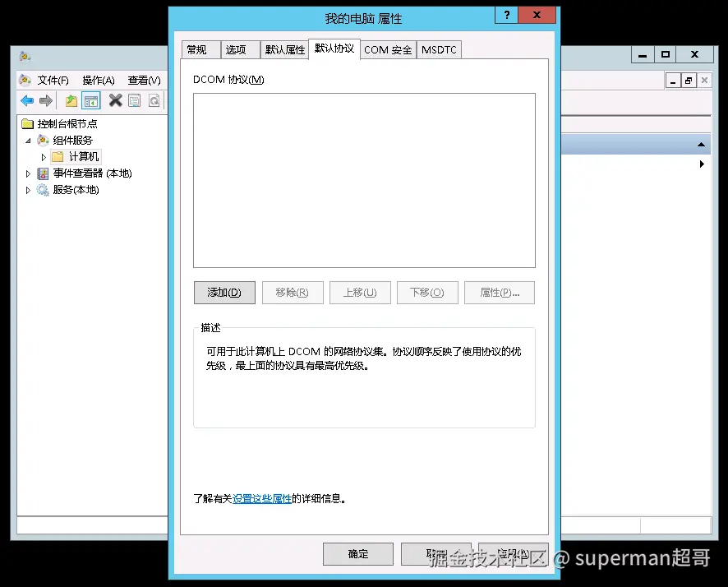728x587 pixels.
Task: Click the 事件查看器 notebook icon
Action: [43, 173]
